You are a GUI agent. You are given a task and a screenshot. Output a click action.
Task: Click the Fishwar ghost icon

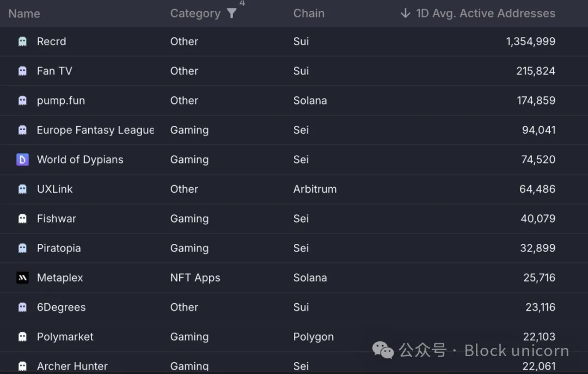pyautogui.click(x=22, y=219)
